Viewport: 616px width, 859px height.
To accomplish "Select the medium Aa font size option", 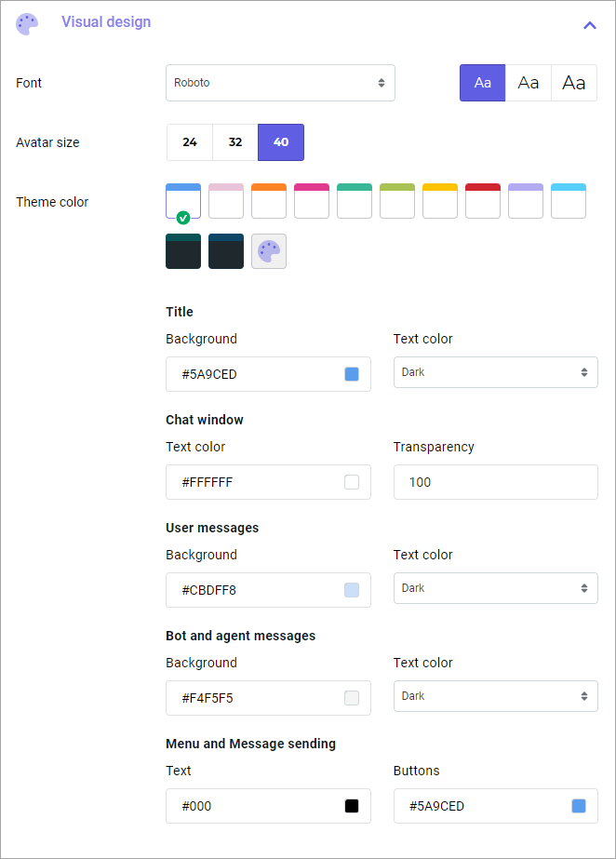I will 528,83.
